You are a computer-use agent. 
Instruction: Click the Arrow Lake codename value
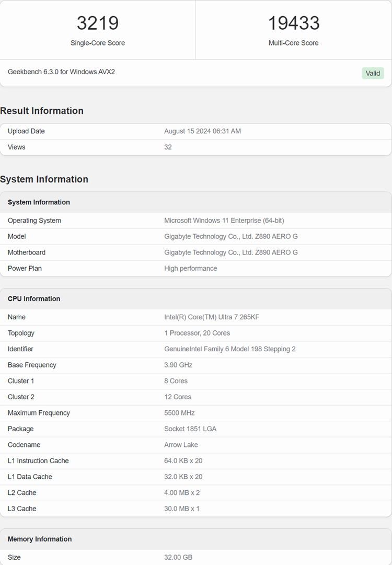pos(181,445)
